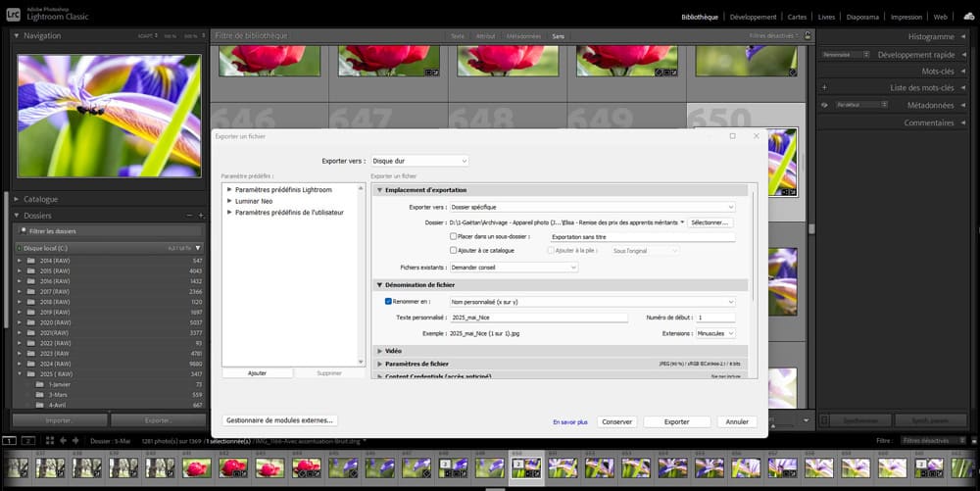The image size is (980, 491).
Task: Click the filter lock icon
Action: point(807,36)
